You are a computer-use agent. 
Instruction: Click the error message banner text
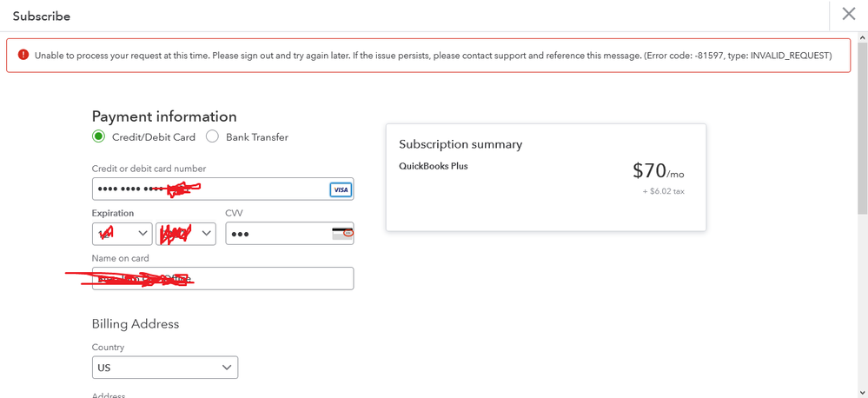433,56
